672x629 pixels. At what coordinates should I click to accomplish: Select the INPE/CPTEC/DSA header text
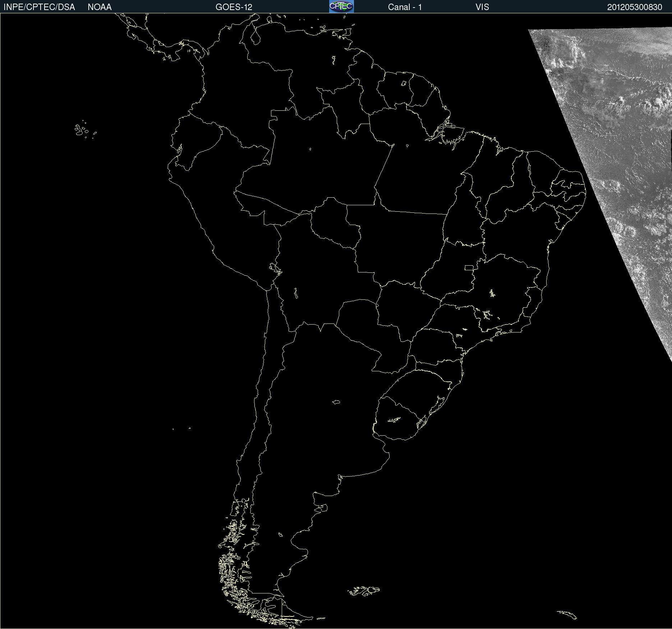tap(39, 7)
